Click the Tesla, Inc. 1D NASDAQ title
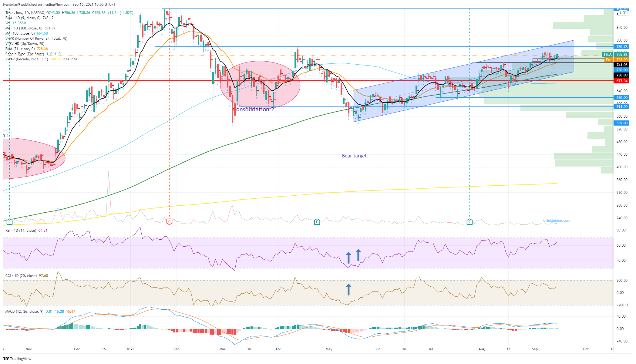This screenshot has width=636, height=364. pyautogui.click(x=25, y=13)
